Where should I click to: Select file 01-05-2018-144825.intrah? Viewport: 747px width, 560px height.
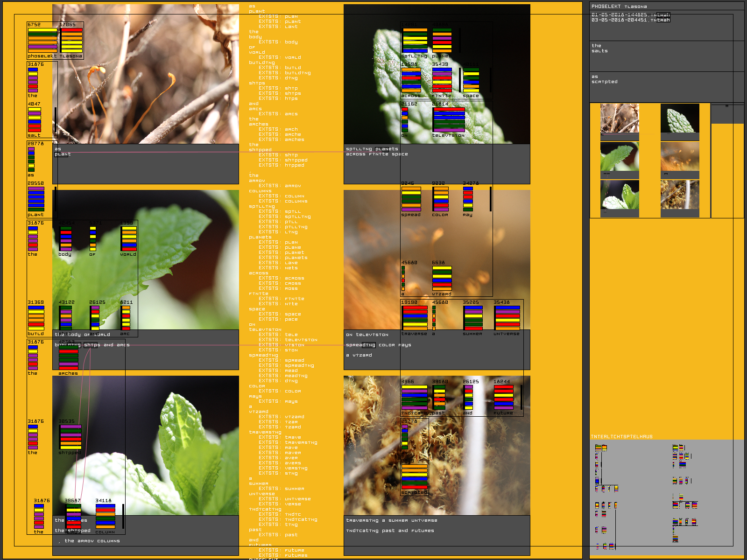631,15
